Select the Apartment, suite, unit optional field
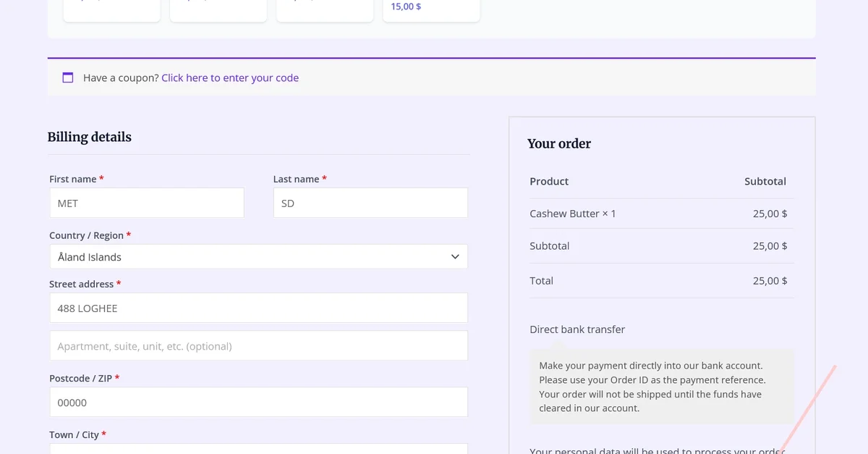Viewport: 868px width, 454px height. tap(258, 346)
